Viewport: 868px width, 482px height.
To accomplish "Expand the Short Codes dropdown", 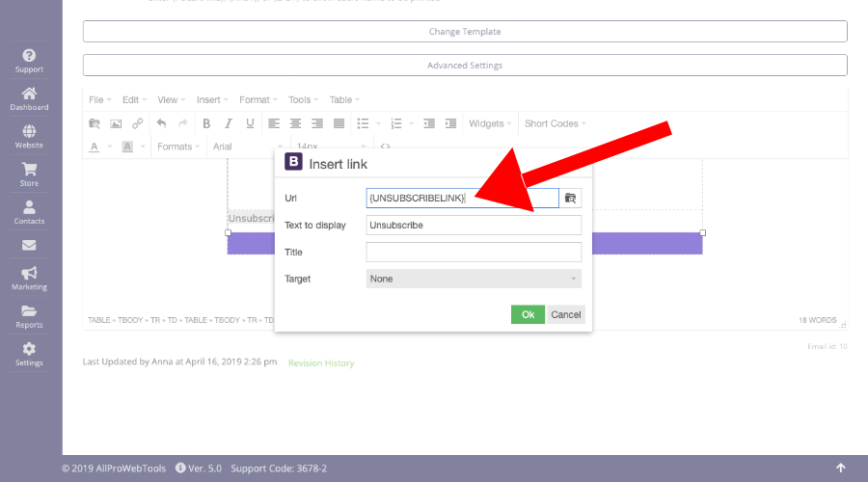I will [x=555, y=123].
